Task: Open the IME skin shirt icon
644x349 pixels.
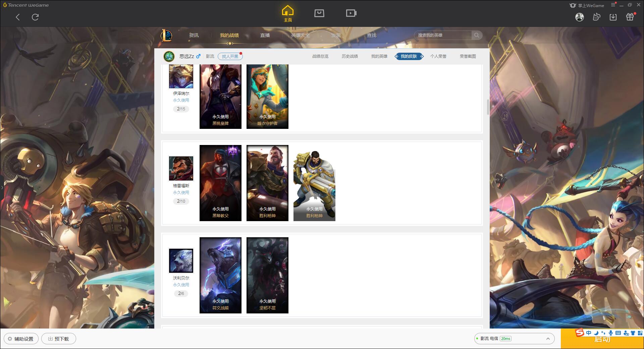Action: [633, 333]
